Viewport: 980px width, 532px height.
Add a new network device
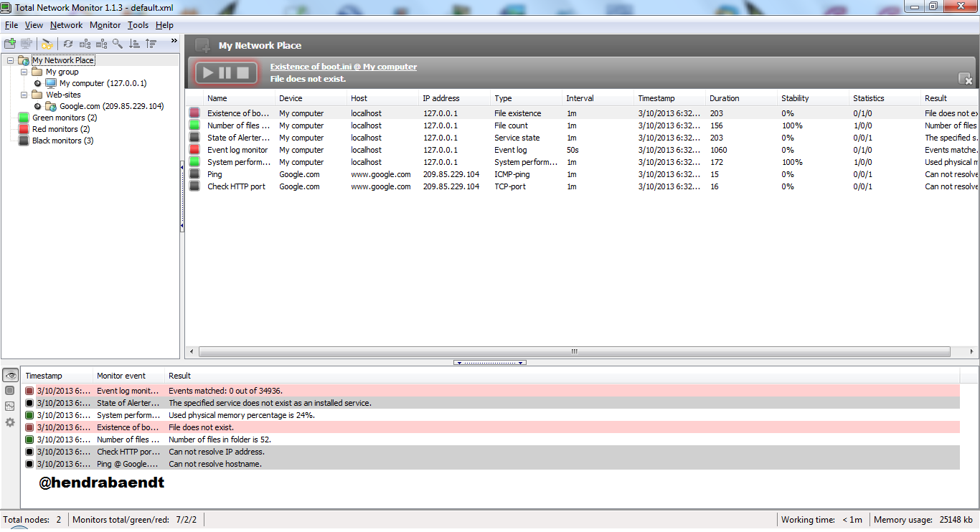point(26,44)
